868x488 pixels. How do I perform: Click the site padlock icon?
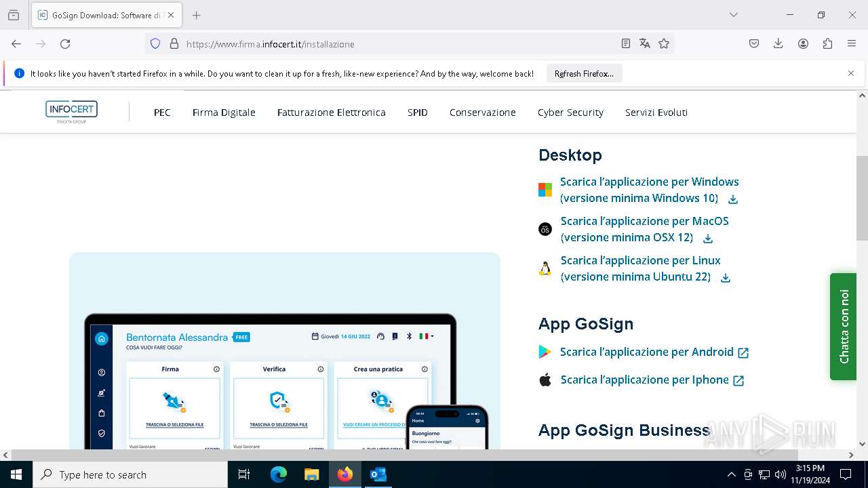174,43
